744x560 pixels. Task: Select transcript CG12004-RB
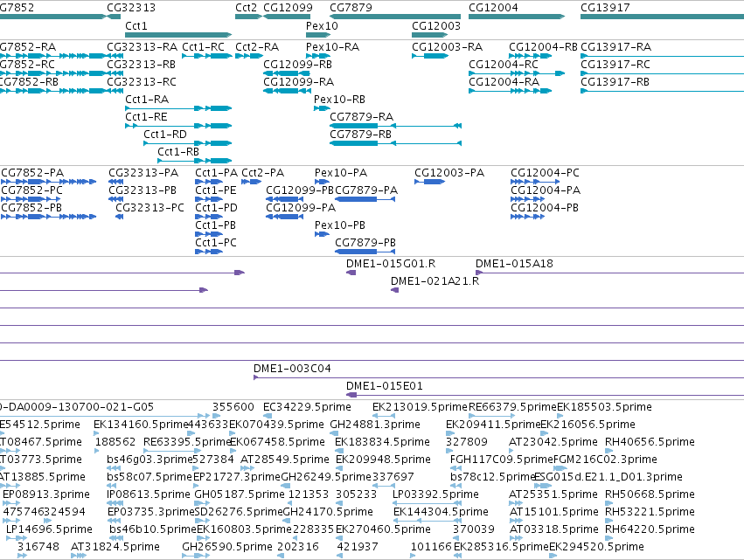[531, 56]
